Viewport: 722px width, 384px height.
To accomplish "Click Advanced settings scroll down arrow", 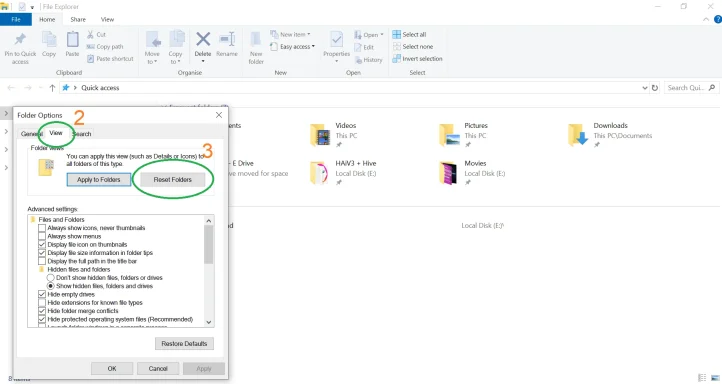I will (209, 322).
